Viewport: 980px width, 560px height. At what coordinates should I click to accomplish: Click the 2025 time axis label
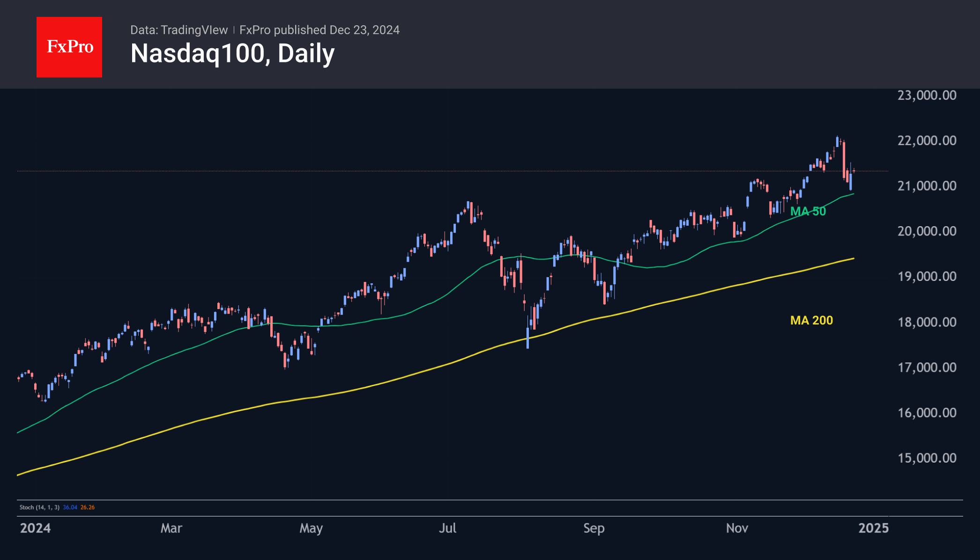click(x=873, y=528)
